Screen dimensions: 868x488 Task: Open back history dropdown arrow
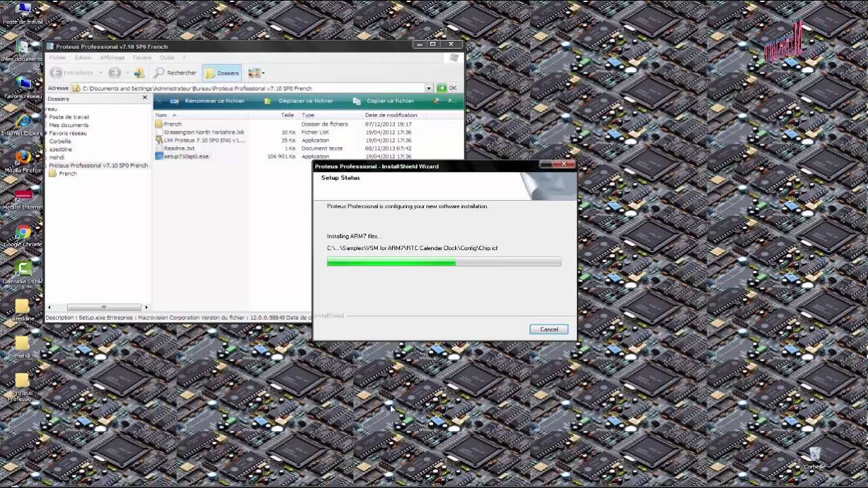tap(100, 73)
